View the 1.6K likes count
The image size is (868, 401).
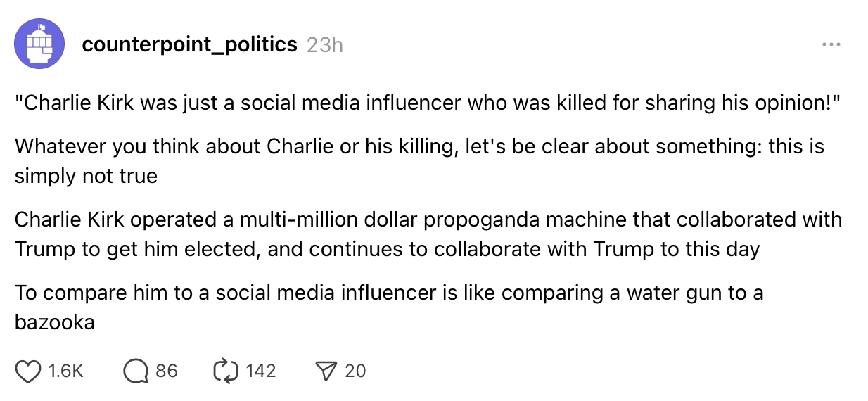(x=66, y=371)
